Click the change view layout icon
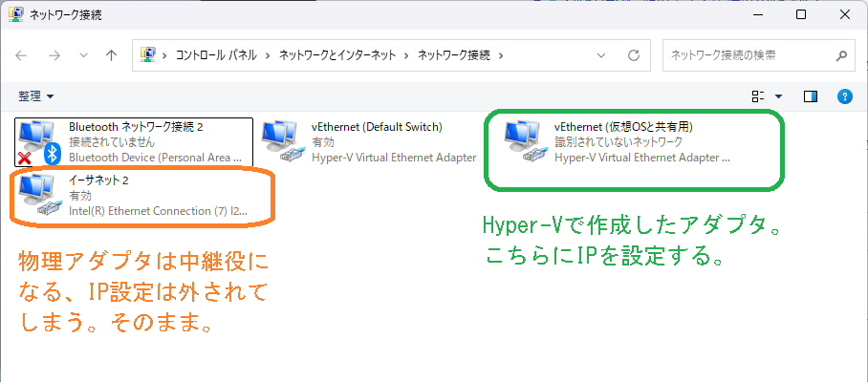 [x=759, y=96]
